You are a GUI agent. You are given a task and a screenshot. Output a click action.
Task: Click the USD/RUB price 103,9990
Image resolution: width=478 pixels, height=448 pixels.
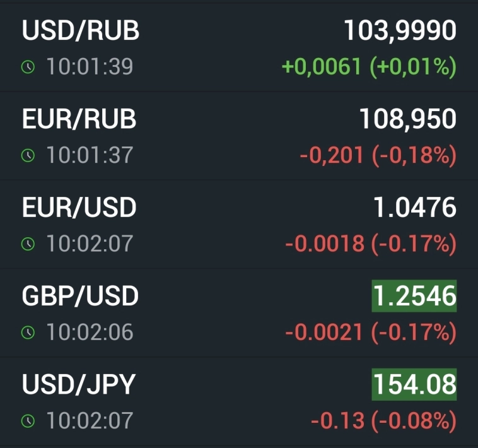pyautogui.click(x=400, y=31)
